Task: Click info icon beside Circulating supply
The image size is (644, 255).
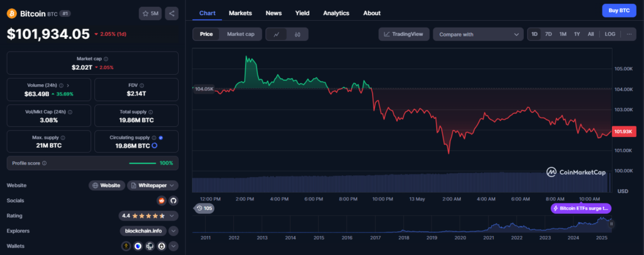Action: coord(154,138)
